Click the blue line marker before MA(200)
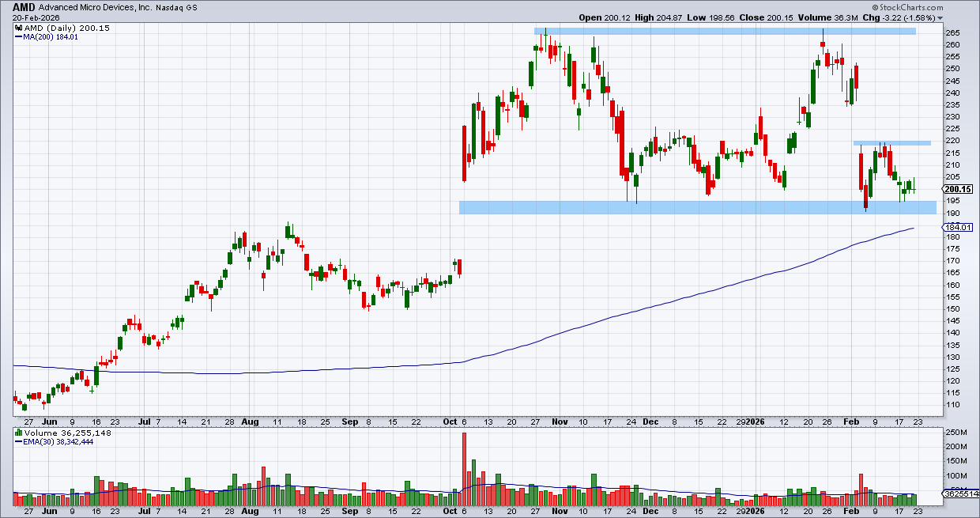This screenshot has height=518, width=980. coord(18,36)
